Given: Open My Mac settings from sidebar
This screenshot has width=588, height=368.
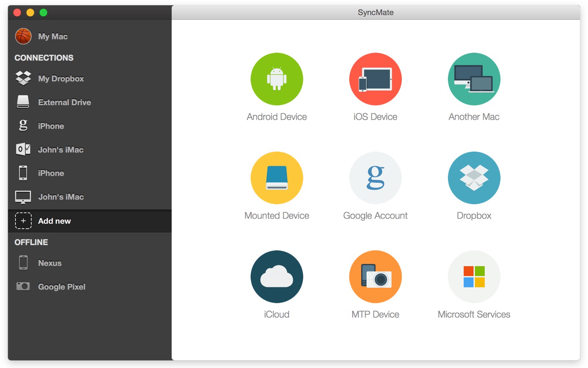Looking at the screenshot, I should coord(53,36).
